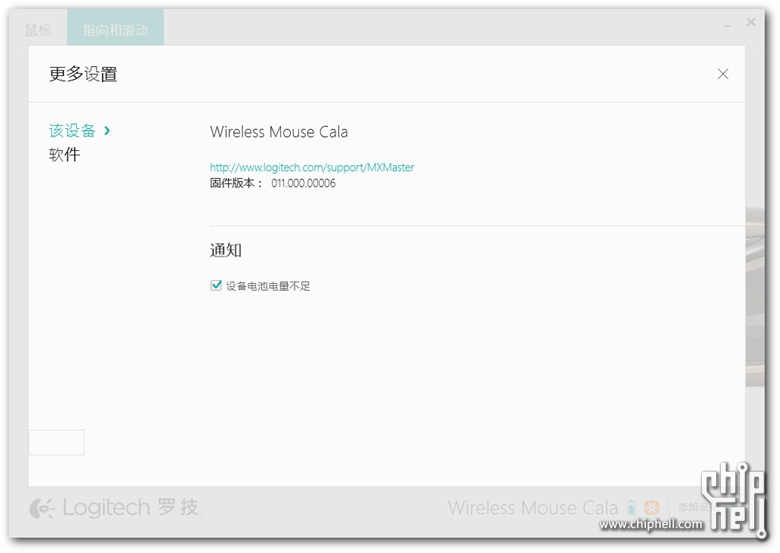Click the blank button at bottom left
780x553 pixels.
tap(56, 442)
